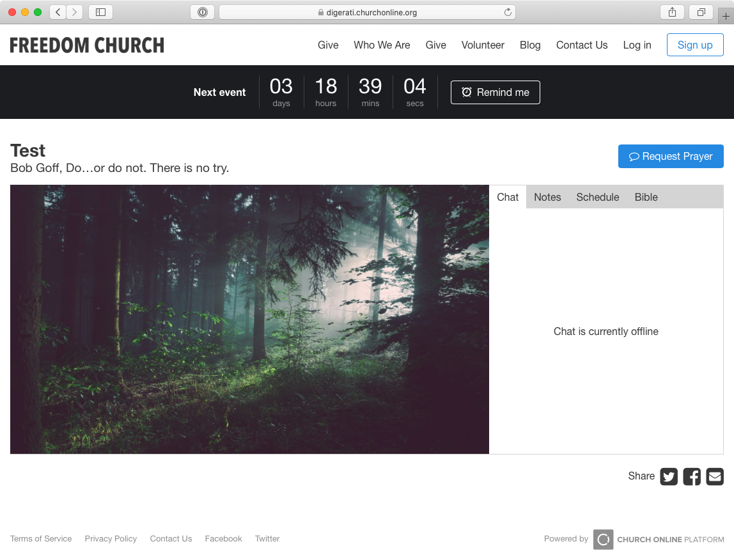Switch to the Bible tab
The image size is (734, 560).
tap(646, 197)
